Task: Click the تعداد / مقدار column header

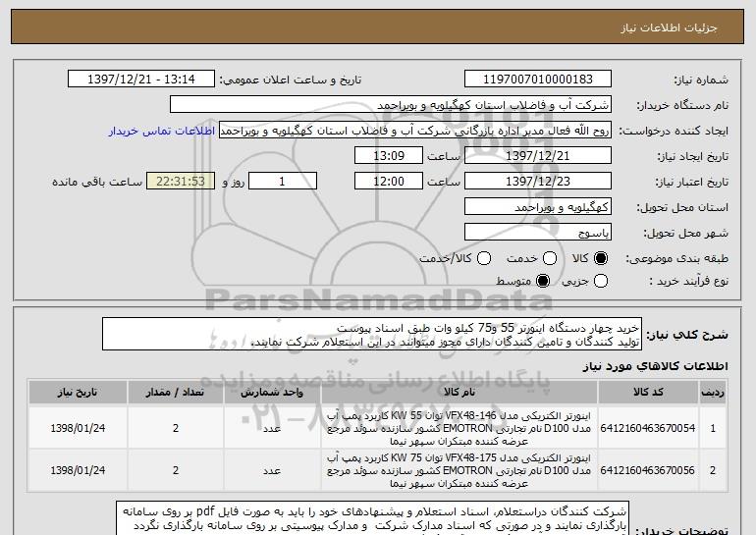Action: (176, 392)
